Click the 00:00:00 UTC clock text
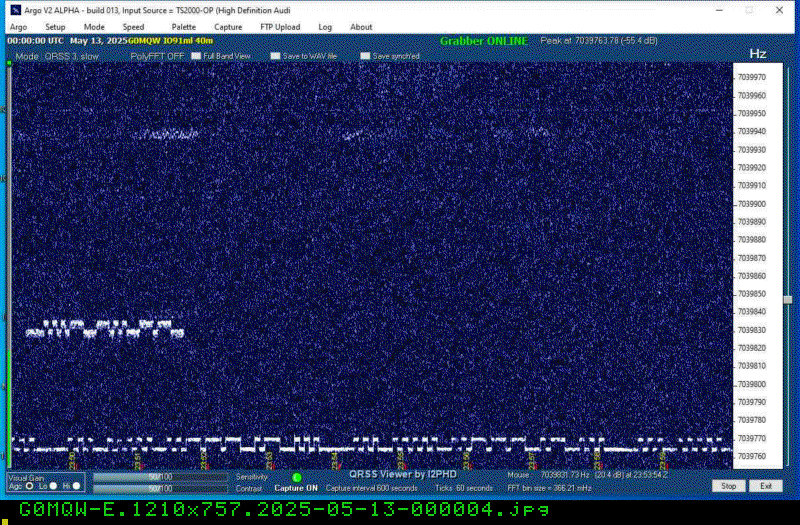Viewport: 800px width, 525px height. tap(36, 41)
